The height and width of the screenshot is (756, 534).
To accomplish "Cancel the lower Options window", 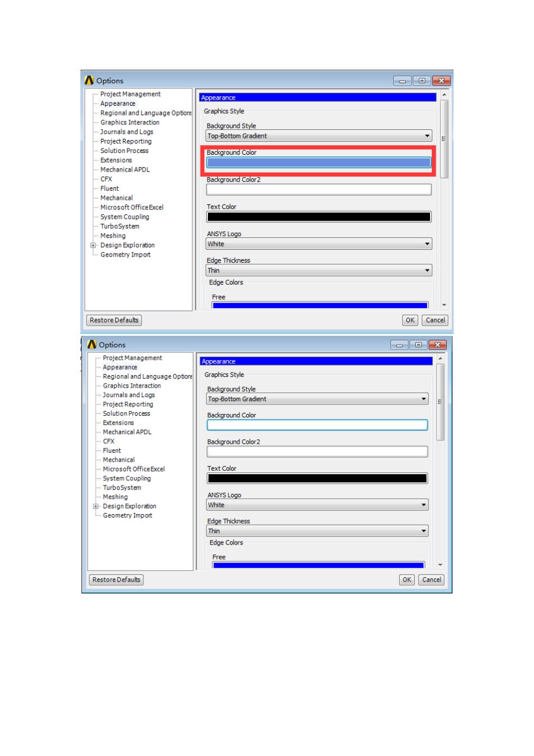I will pos(432,580).
